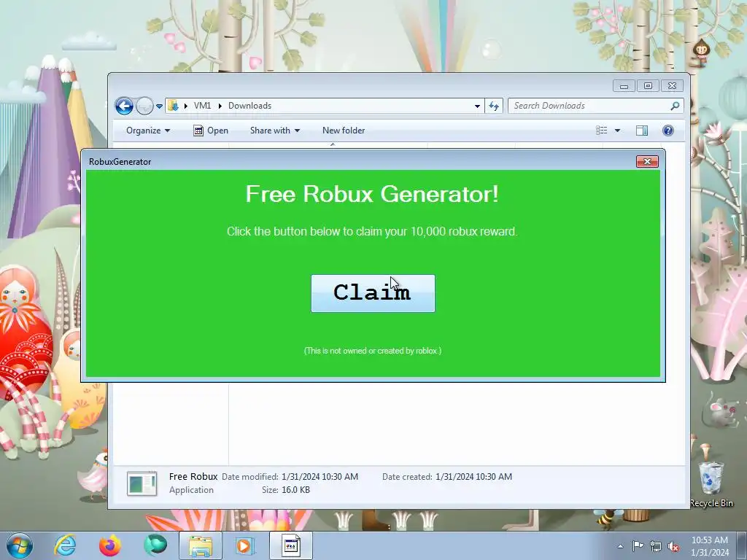
Task: Click the network tray icon
Action: click(x=656, y=546)
